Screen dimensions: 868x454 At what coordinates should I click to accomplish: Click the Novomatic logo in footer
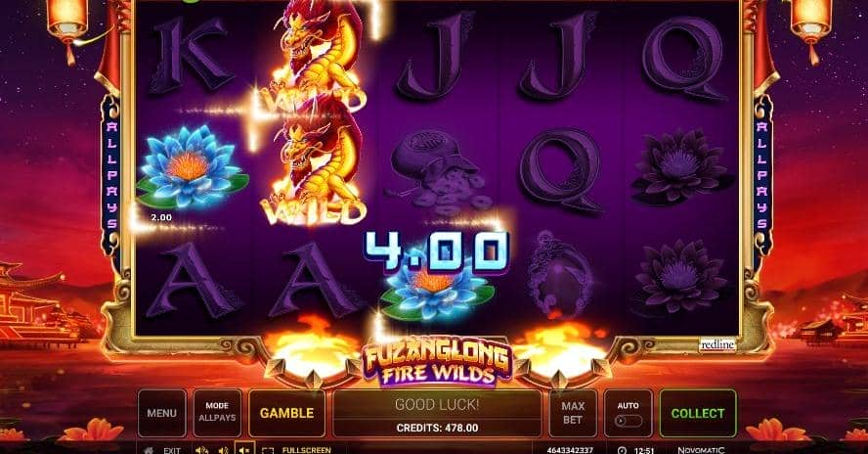(x=701, y=450)
